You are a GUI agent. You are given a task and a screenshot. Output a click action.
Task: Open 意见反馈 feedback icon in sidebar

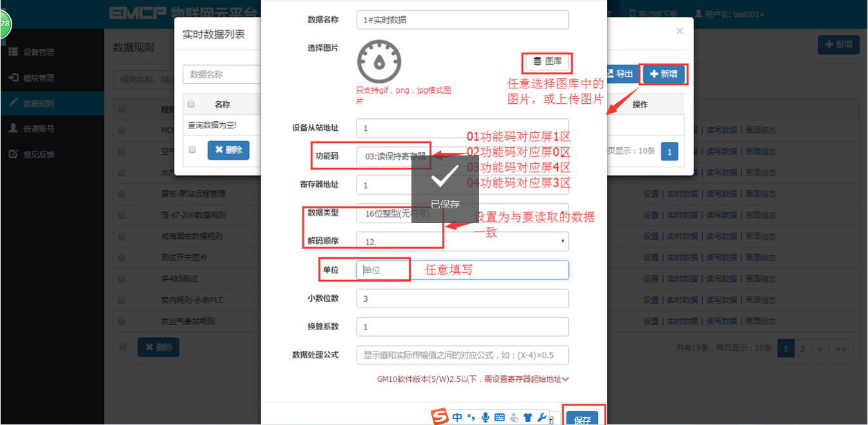point(13,154)
